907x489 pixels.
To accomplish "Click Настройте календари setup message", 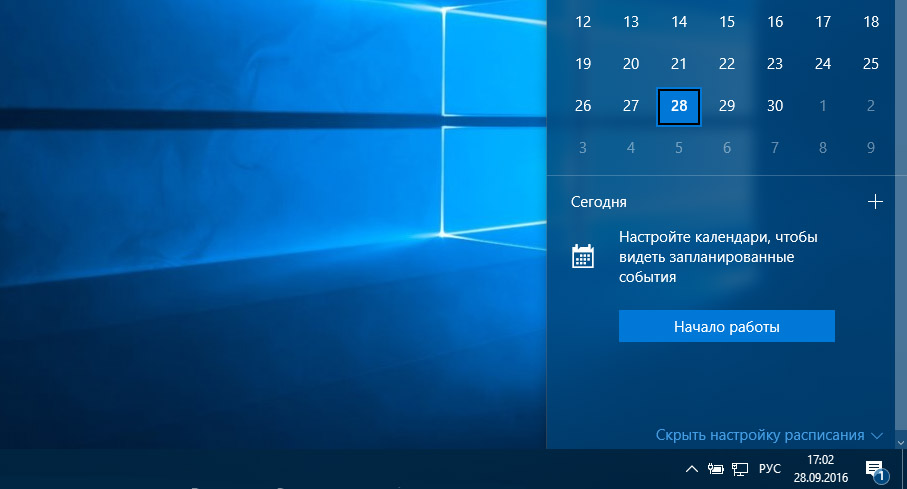I will tap(718, 257).
